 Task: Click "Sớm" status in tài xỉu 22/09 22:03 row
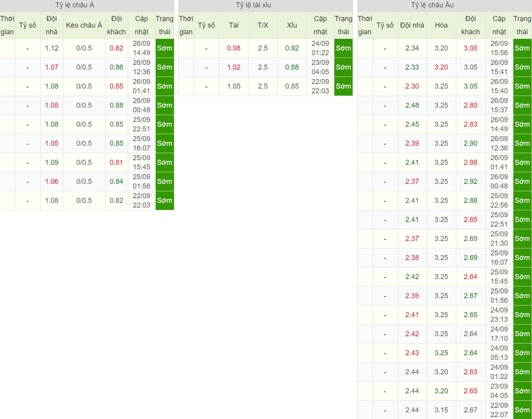pyautogui.click(x=344, y=86)
